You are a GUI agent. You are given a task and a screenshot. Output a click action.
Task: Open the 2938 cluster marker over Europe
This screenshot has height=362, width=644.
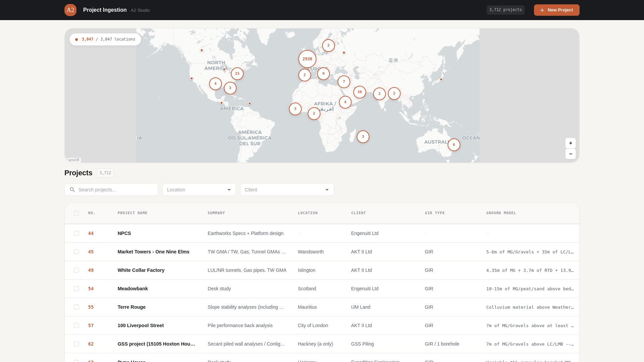[x=307, y=59]
